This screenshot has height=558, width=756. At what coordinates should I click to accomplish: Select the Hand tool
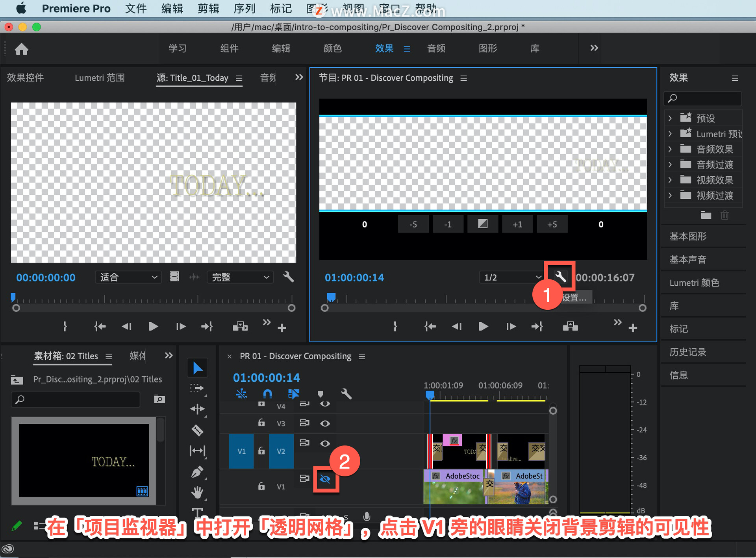point(197,492)
